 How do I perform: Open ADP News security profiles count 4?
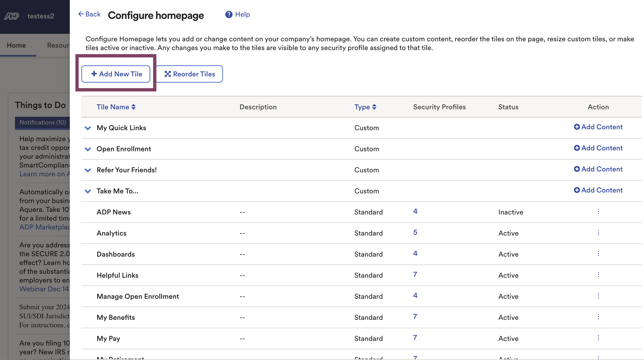(x=415, y=211)
